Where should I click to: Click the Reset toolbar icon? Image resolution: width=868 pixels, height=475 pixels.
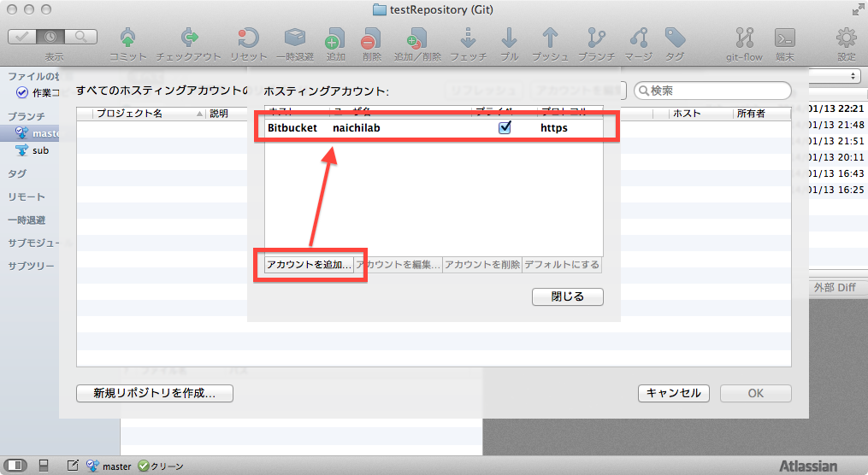249,38
